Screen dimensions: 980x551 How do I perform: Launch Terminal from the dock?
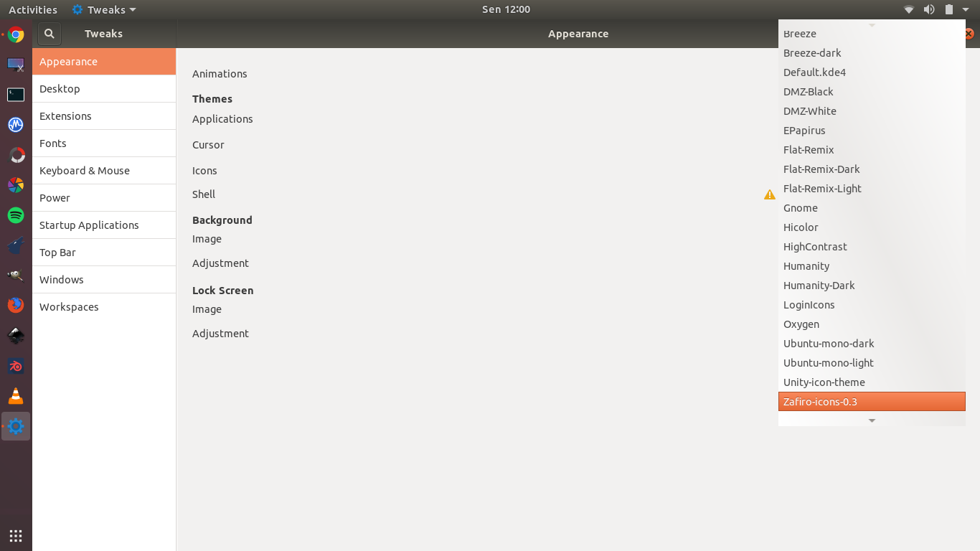(x=16, y=95)
